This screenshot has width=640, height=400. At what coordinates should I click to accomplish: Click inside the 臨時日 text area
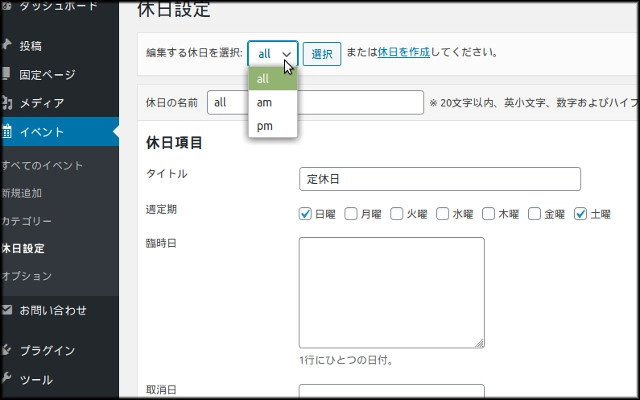(x=391, y=293)
